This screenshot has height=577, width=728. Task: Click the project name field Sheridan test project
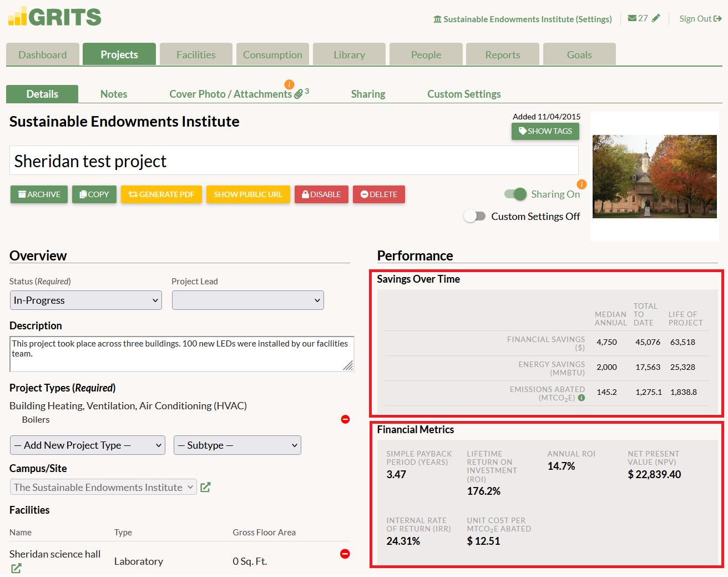pyautogui.click(x=294, y=160)
